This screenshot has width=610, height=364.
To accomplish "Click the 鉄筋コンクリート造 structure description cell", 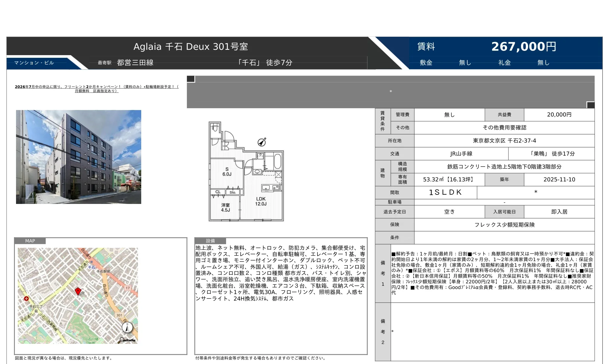I will [x=504, y=167].
